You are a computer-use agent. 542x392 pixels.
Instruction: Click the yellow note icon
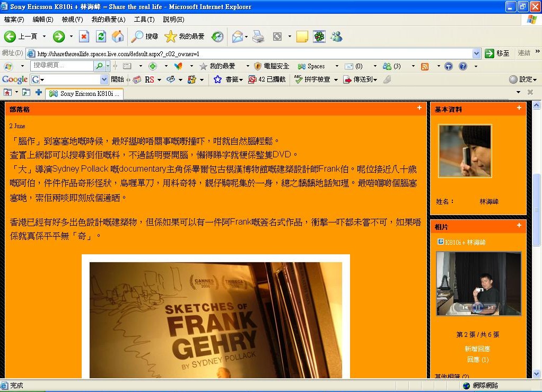(x=302, y=36)
